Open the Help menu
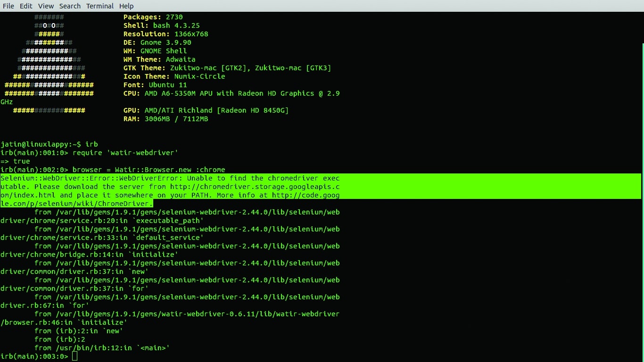 126,6
